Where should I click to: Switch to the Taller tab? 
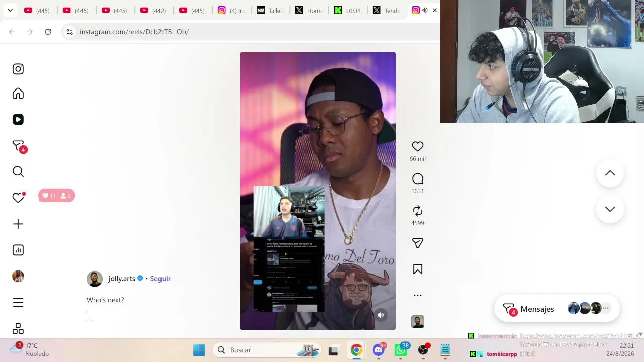pyautogui.click(x=270, y=10)
